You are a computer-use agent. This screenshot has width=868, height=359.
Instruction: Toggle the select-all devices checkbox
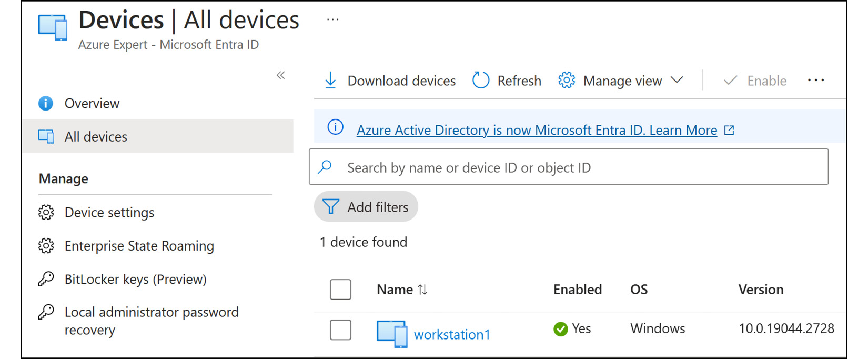point(340,290)
